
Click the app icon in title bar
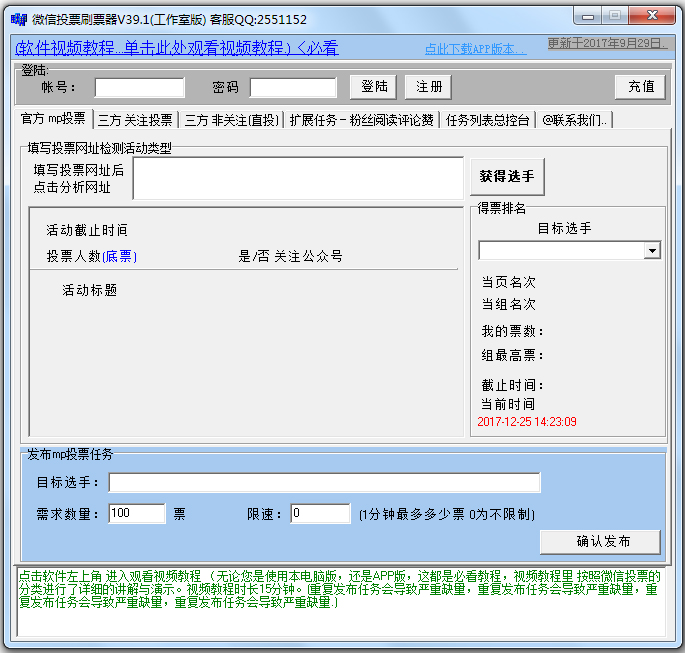(x=19, y=19)
